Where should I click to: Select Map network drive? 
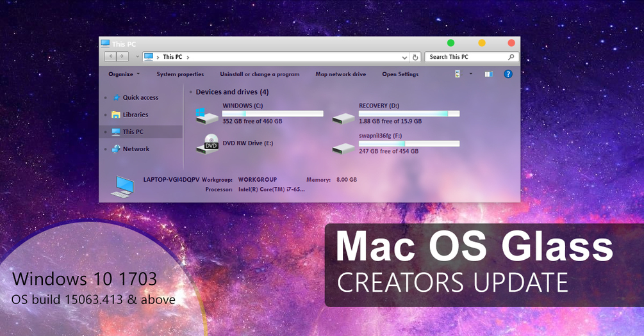coord(340,74)
